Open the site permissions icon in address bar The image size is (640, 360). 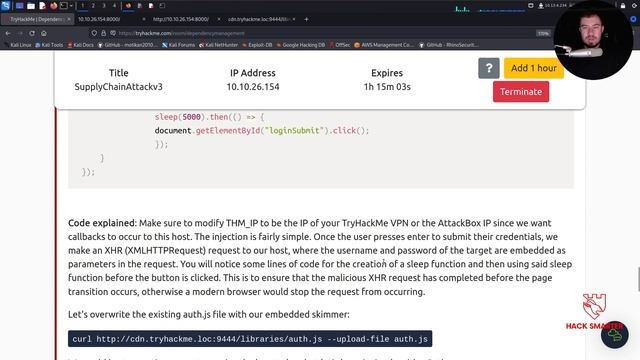tap(113, 33)
